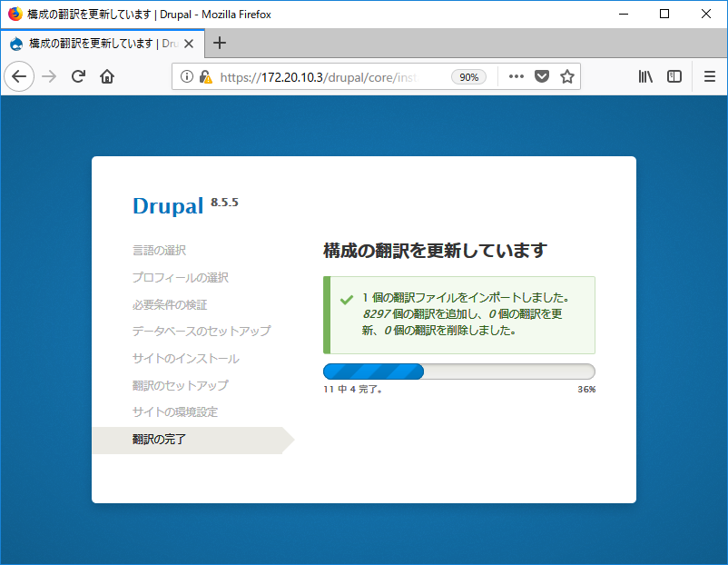Image resolution: width=728 pixels, height=565 pixels.
Task: Open the Firefox hamburger menu
Action: [x=710, y=76]
